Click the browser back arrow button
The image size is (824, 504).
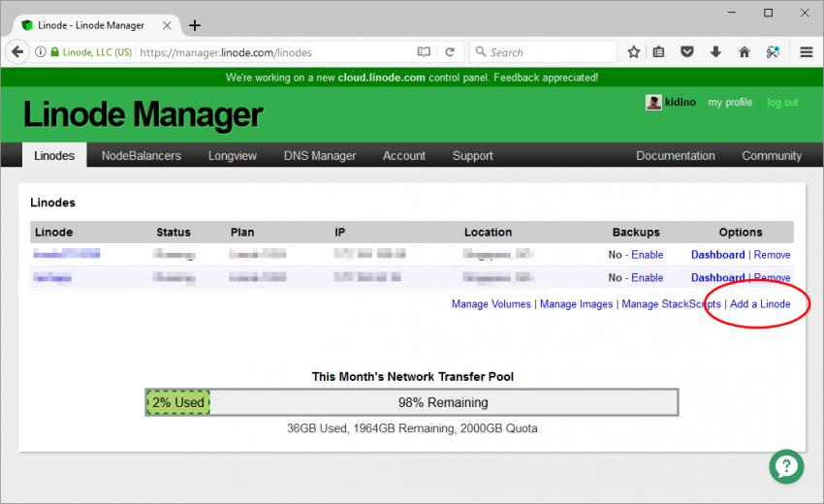(x=17, y=52)
